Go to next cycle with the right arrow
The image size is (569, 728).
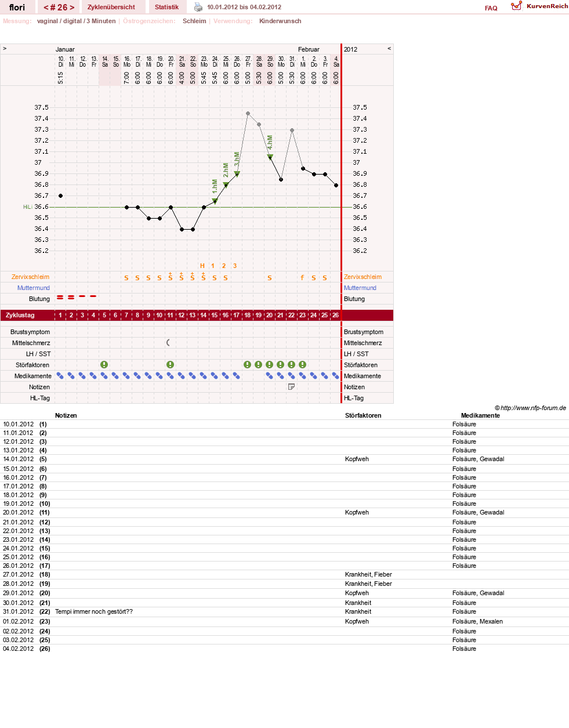73,8
